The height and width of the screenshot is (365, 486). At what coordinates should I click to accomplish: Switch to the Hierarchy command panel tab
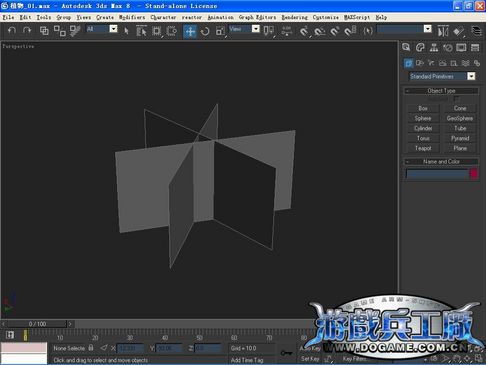tap(434, 47)
